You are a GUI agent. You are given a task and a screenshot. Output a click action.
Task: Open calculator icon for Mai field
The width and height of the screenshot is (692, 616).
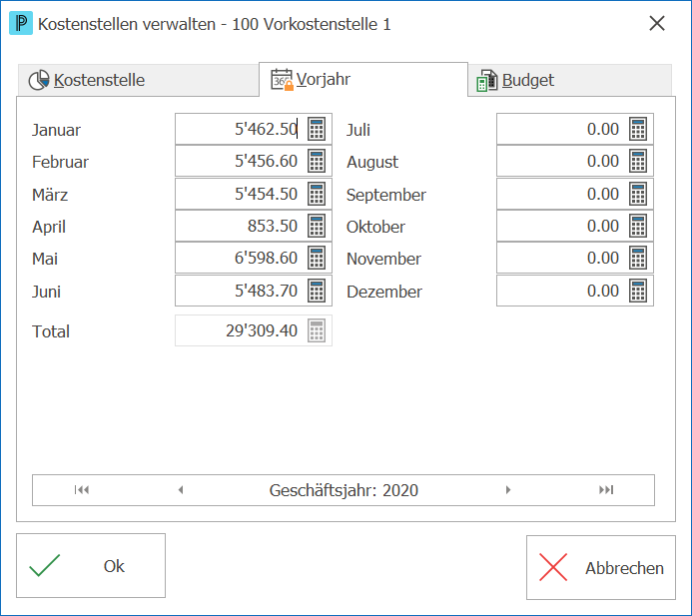point(317,259)
